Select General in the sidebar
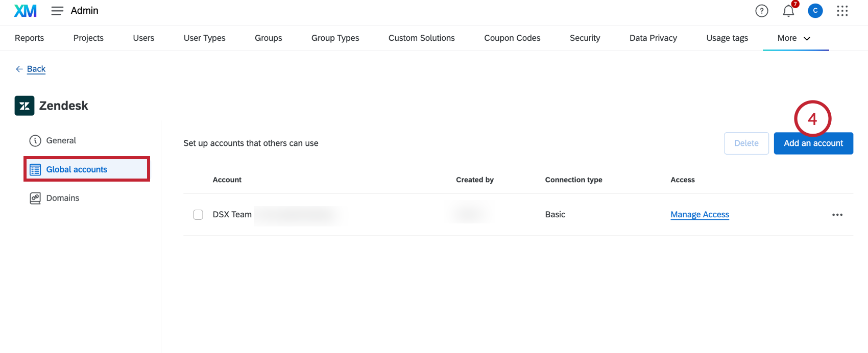 tap(61, 141)
